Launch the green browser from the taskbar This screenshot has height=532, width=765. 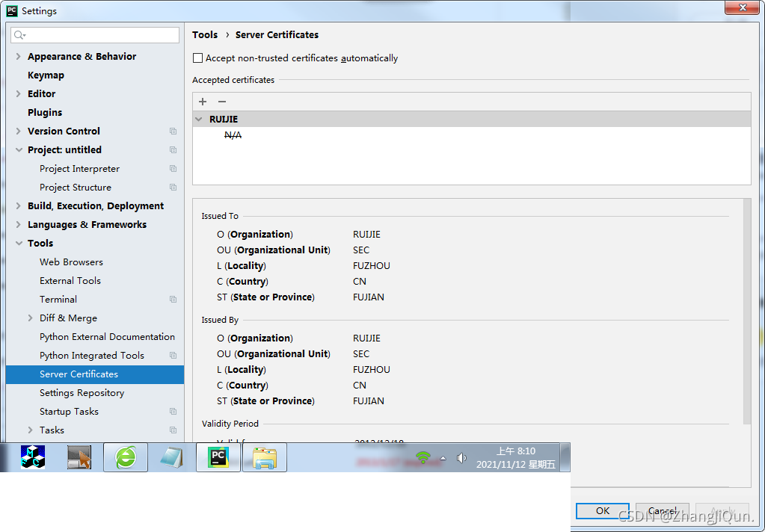[x=125, y=457]
